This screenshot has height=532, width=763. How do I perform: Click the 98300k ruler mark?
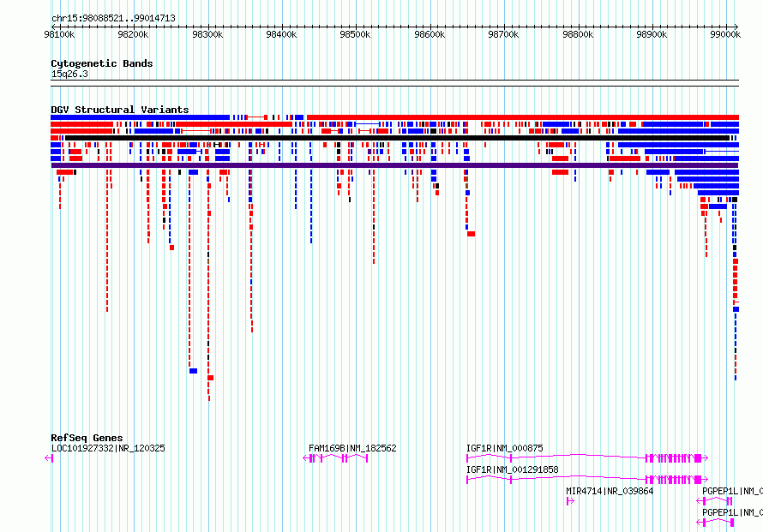[x=207, y=34]
